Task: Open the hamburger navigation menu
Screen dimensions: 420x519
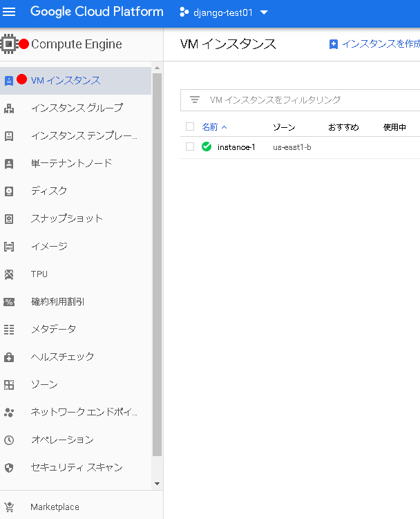Action: coord(9,12)
